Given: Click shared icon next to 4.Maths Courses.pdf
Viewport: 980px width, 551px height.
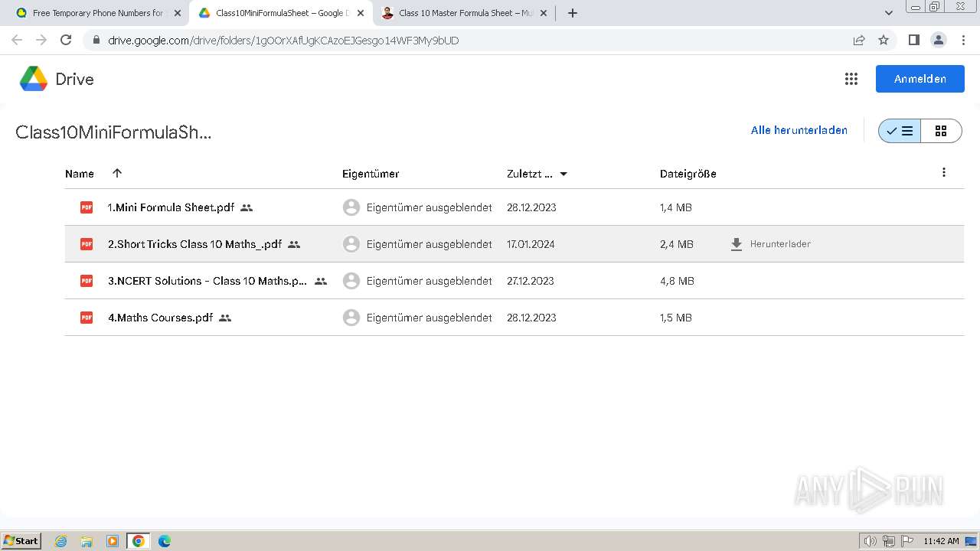Looking at the screenshot, I should tap(225, 318).
